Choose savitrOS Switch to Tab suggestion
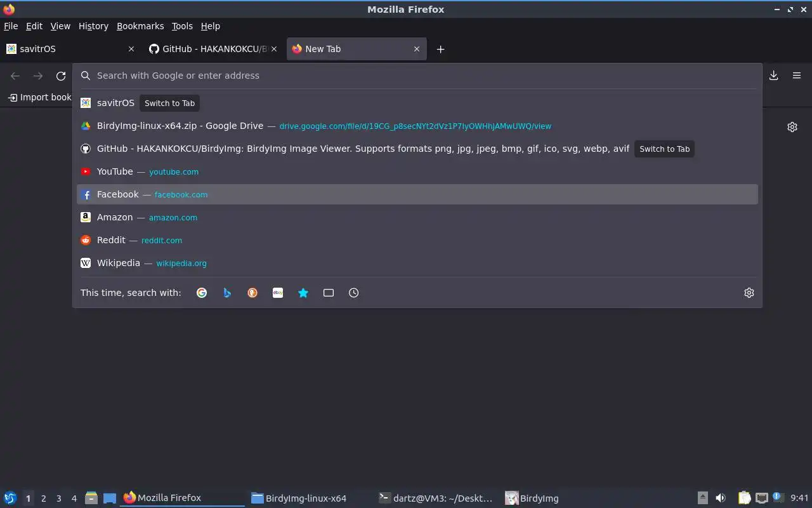Viewport: 812px width, 508px height. [x=417, y=103]
